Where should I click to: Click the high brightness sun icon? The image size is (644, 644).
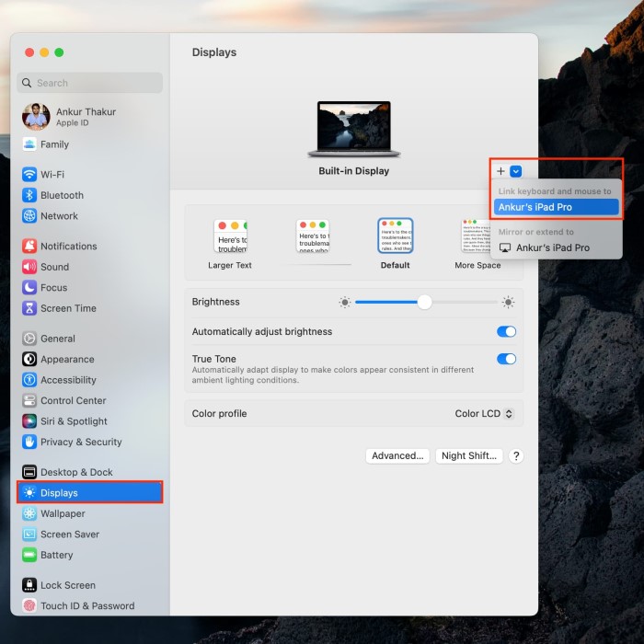[x=508, y=303]
